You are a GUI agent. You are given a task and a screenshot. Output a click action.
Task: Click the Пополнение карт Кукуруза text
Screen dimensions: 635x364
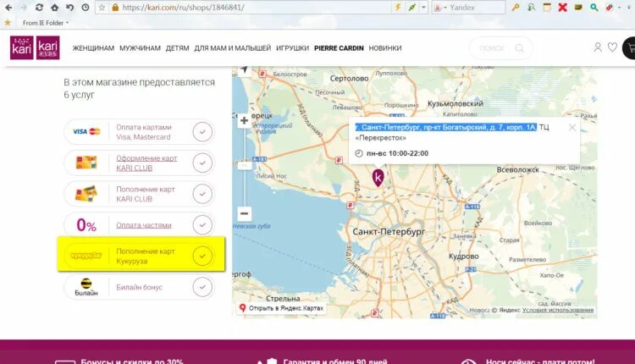point(146,256)
